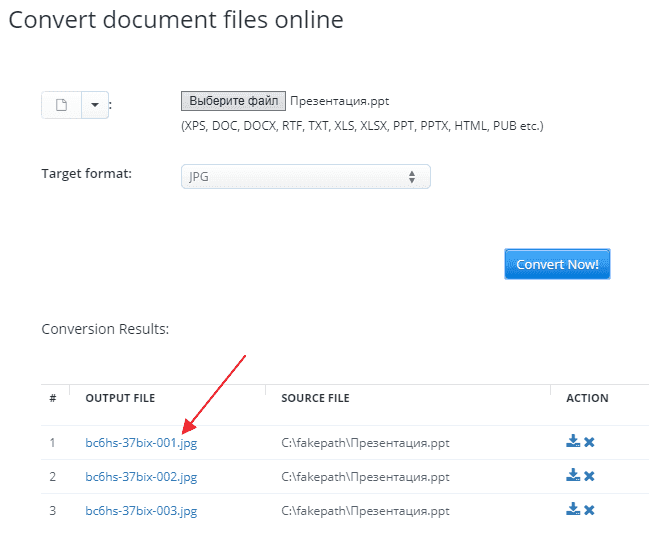Remove bc6hs-37bix-002.jpg with the X icon
657x549 pixels.
(x=589, y=476)
